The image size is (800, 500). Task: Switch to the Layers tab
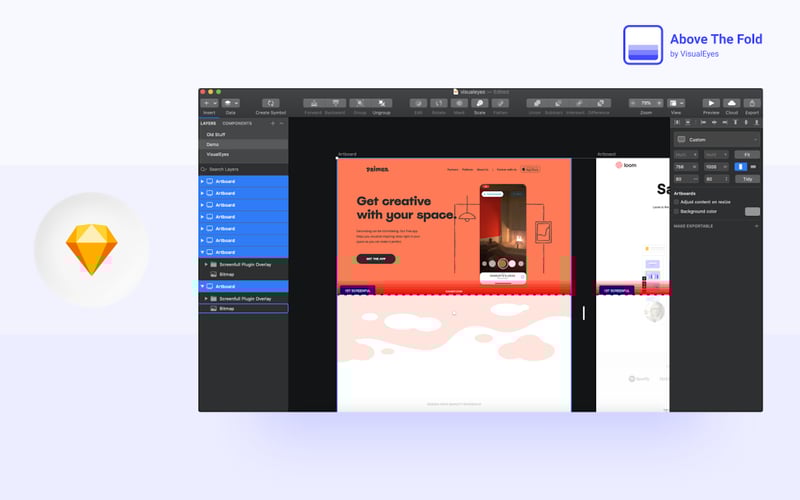[208, 123]
